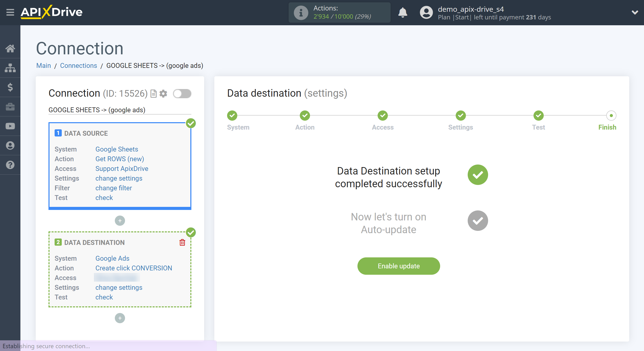Click the Data Source green checkmark badge
This screenshot has height=351, width=644.
pyautogui.click(x=191, y=123)
